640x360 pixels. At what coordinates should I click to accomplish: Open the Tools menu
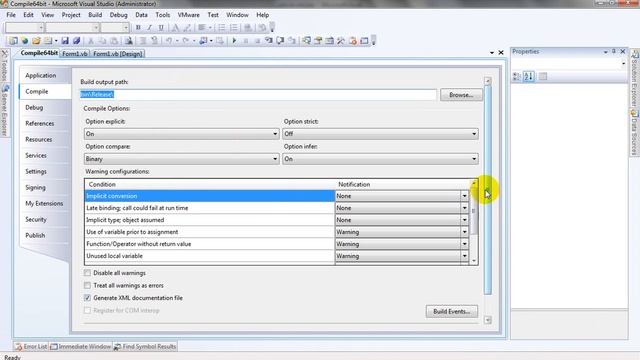[162, 15]
